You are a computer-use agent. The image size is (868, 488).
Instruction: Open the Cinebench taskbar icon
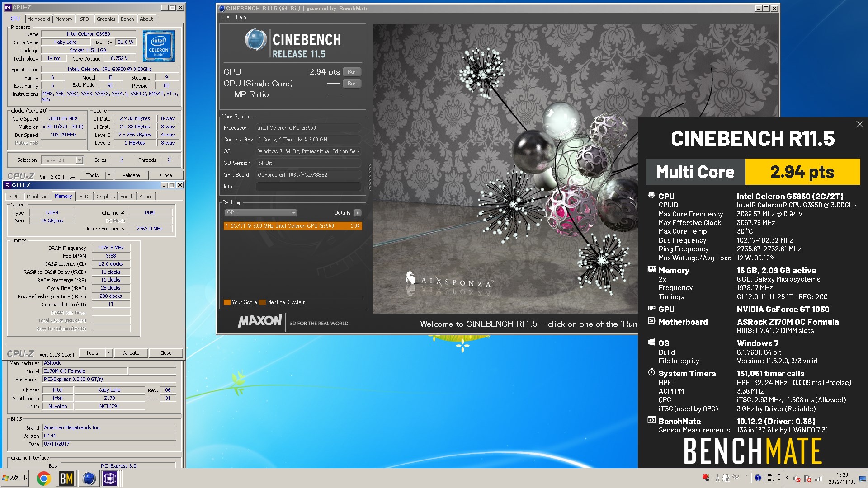coord(89,478)
